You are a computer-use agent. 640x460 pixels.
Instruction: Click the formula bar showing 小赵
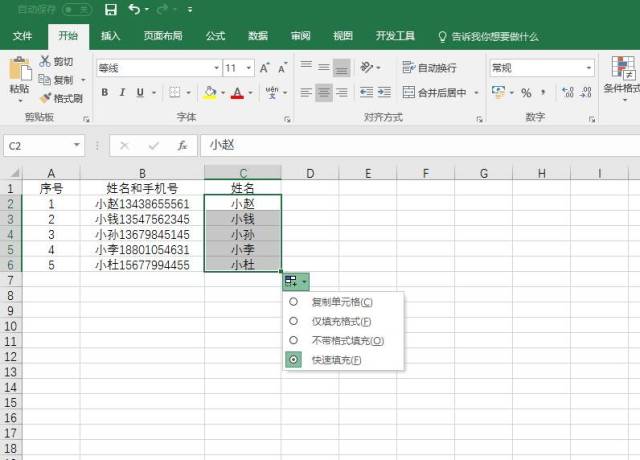point(420,145)
